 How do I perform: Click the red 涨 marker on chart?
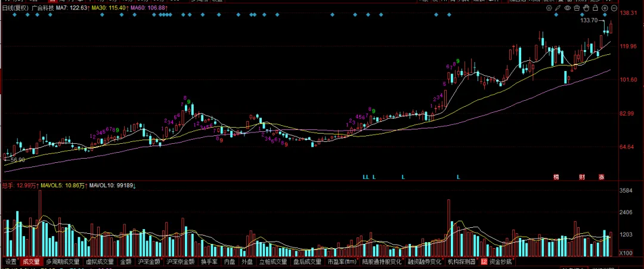(601, 177)
